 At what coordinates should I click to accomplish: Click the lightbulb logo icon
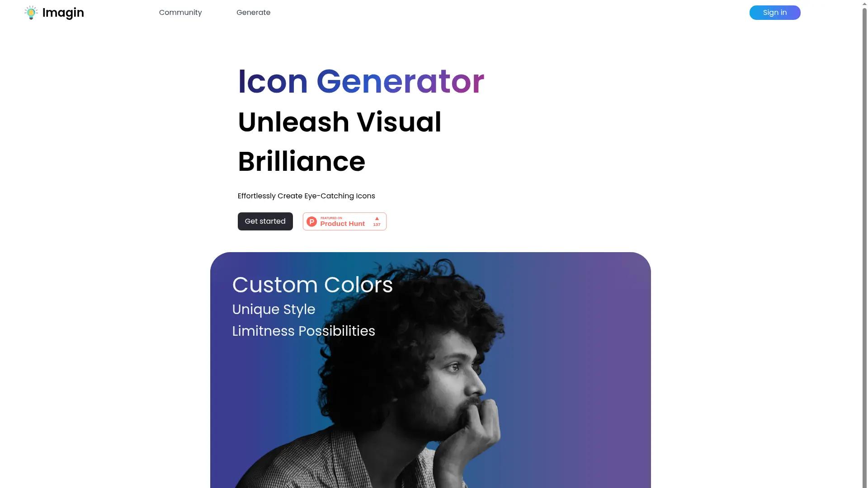coord(31,13)
